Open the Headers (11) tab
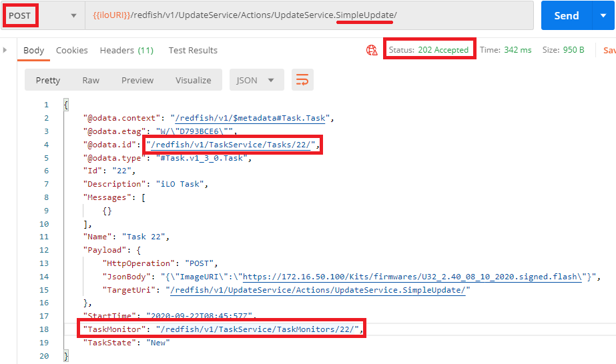The image size is (616, 364). (x=126, y=50)
